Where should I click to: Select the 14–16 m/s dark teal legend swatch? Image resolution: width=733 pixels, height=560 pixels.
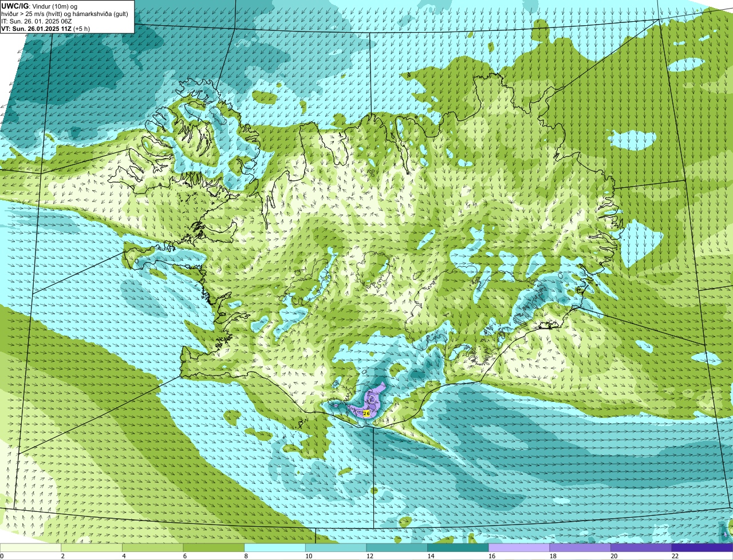(458, 548)
